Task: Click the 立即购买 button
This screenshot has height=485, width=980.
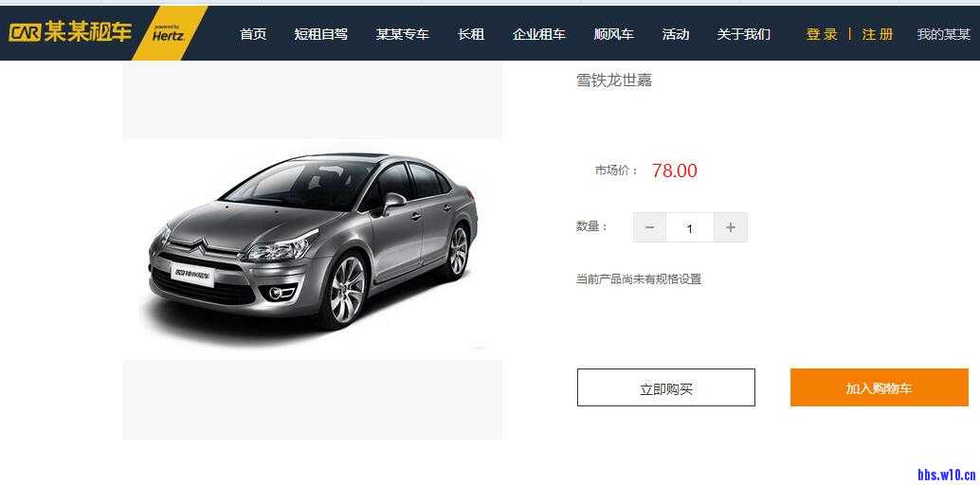Action: pos(666,387)
